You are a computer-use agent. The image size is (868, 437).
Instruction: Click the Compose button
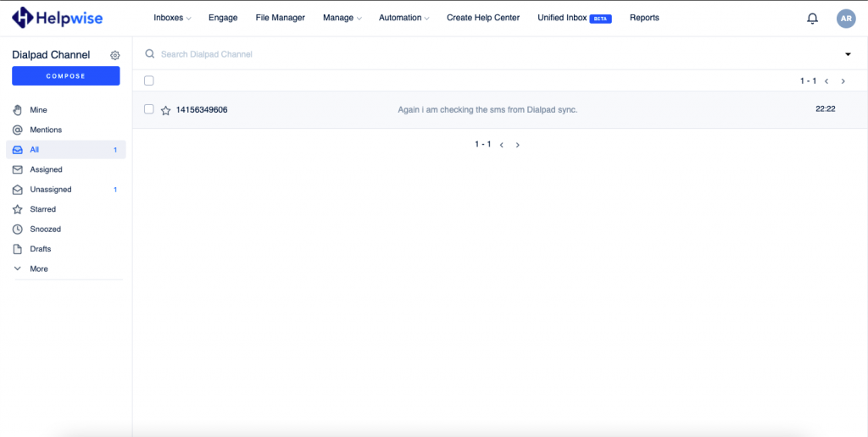tap(66, 75)
